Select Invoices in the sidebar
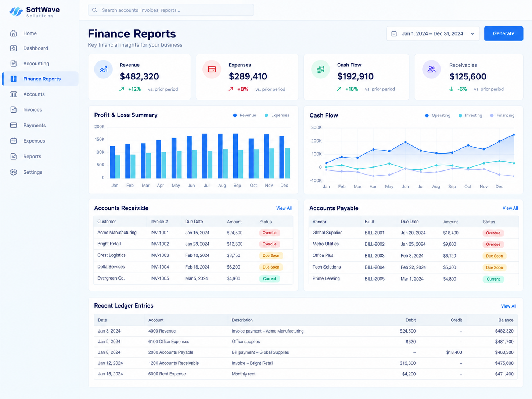Viewport: 532px width, 399px height. pos(33,109)
